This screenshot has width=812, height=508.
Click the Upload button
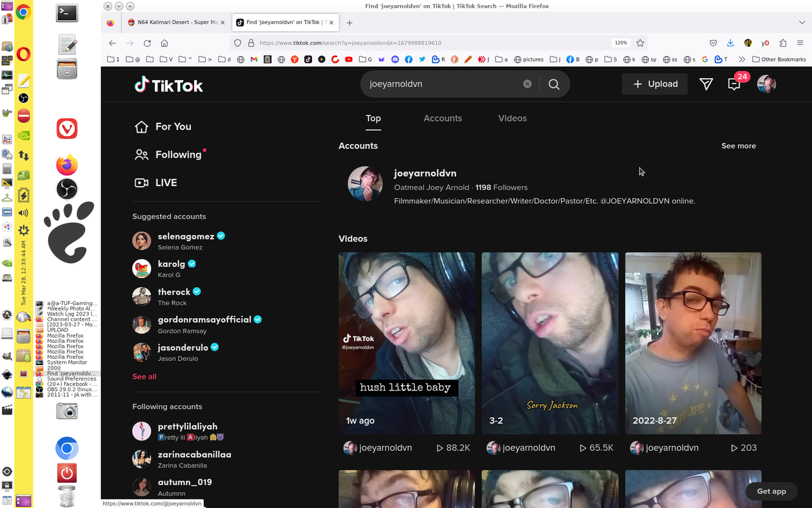[655, 84]
